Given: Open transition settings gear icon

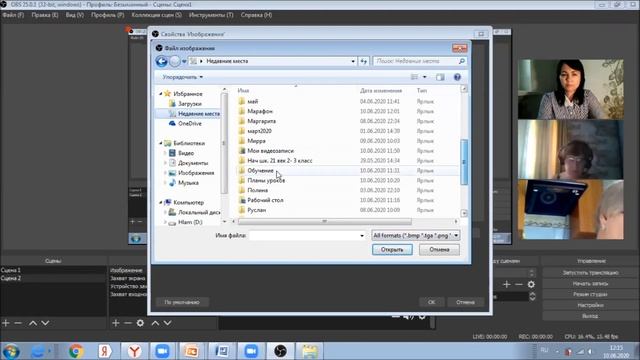Looking at the screenshot, I should click(531, 284).
